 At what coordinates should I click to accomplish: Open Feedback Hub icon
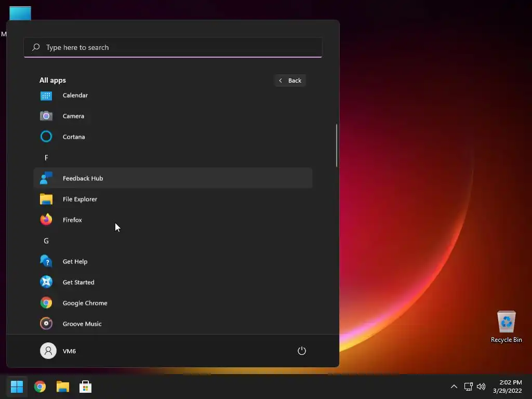tap(46, 178)
